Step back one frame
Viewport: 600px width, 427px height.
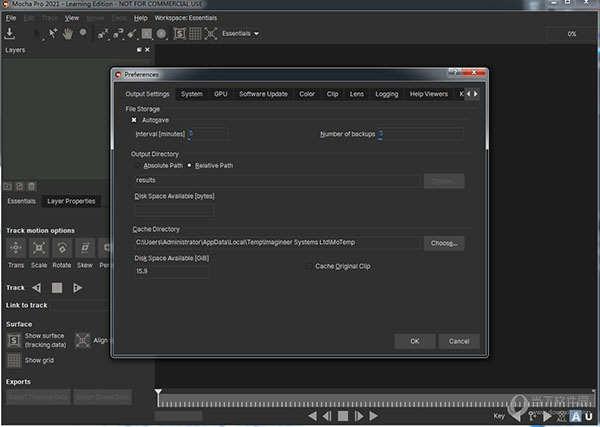(x=327, y=416)
